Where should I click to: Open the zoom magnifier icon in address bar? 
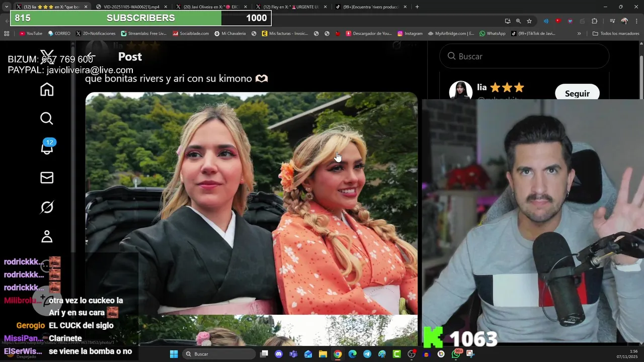pos(518,21)
